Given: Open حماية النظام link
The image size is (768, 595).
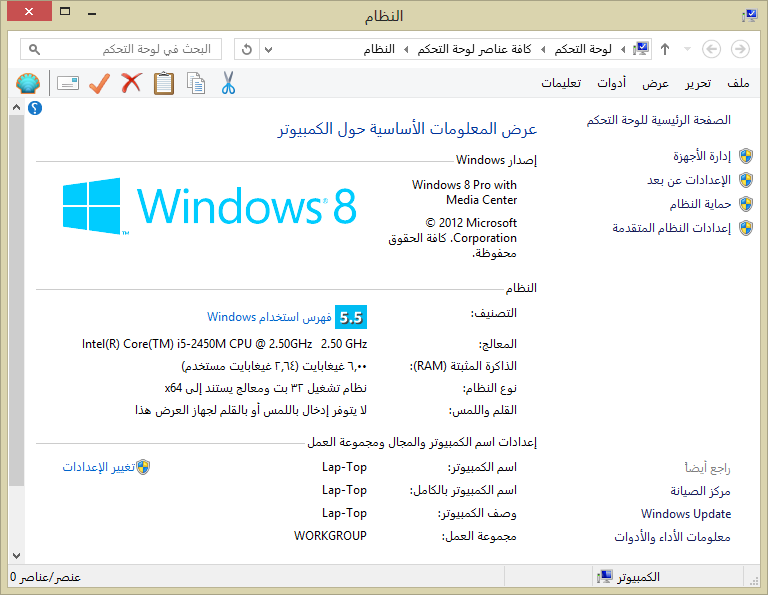Looking at the screenshot, I should point(700,204).
